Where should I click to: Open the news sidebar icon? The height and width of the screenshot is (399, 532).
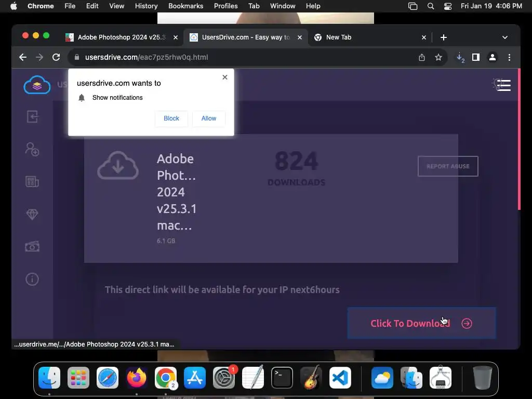(32, 181)
